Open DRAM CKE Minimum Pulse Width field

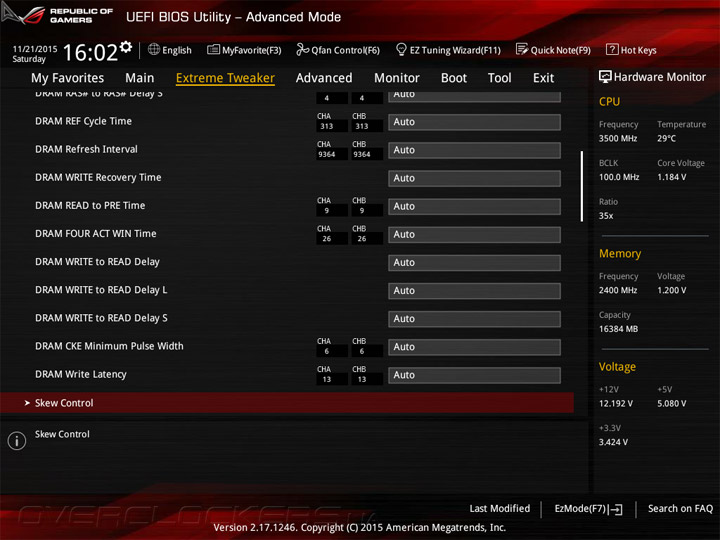tap(474, 347)
